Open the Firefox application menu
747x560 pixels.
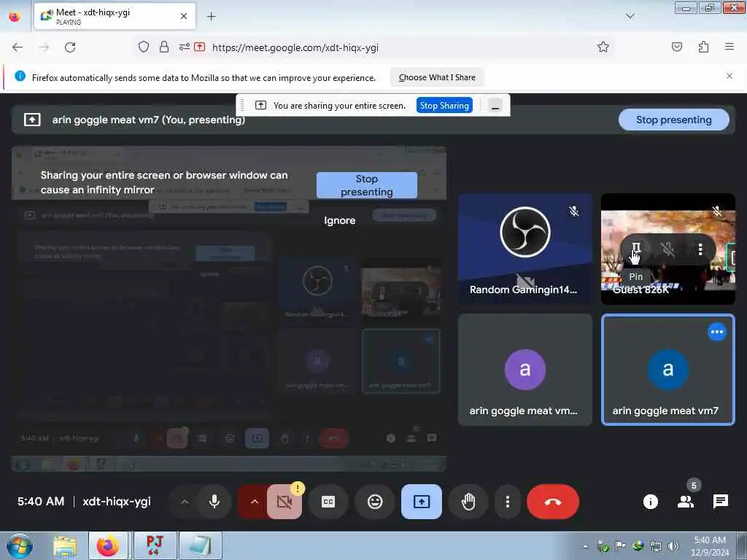[729, 47]
